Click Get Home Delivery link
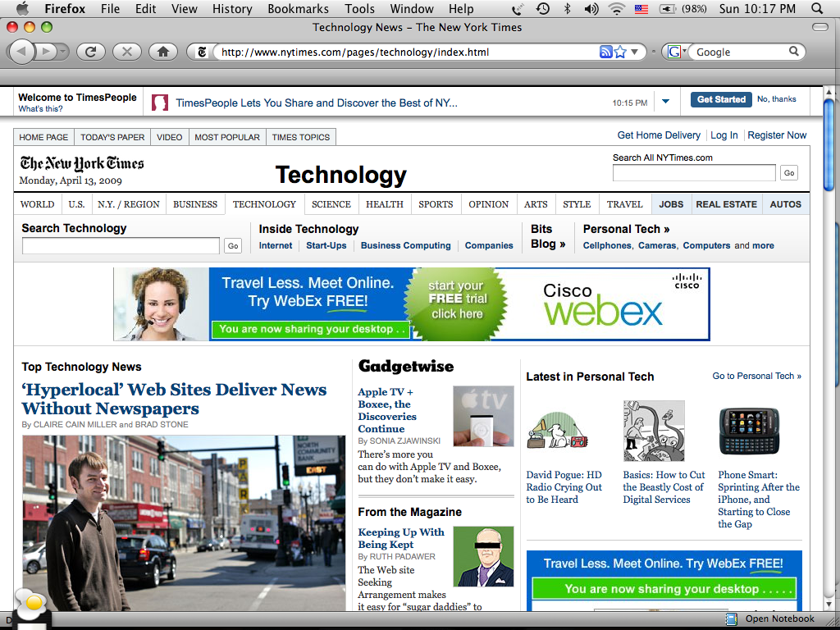This screenshot has height=630, width=840. [659, 135]
